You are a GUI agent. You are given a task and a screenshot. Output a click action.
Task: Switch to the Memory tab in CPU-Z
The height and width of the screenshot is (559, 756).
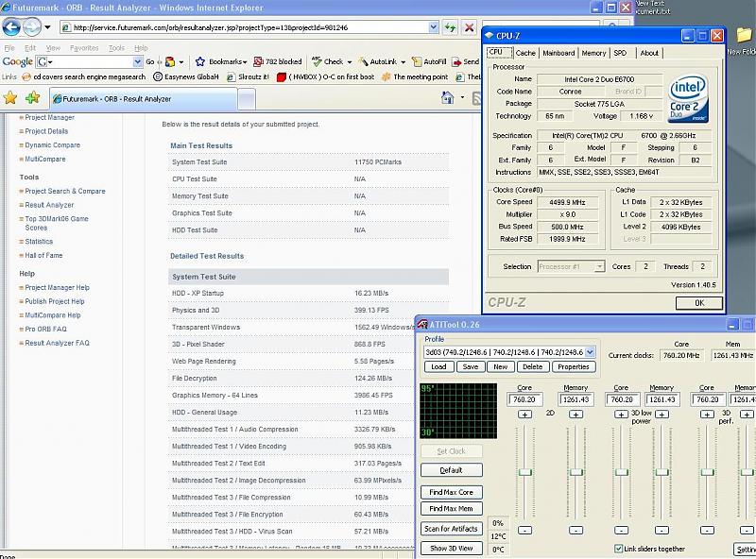593,53
